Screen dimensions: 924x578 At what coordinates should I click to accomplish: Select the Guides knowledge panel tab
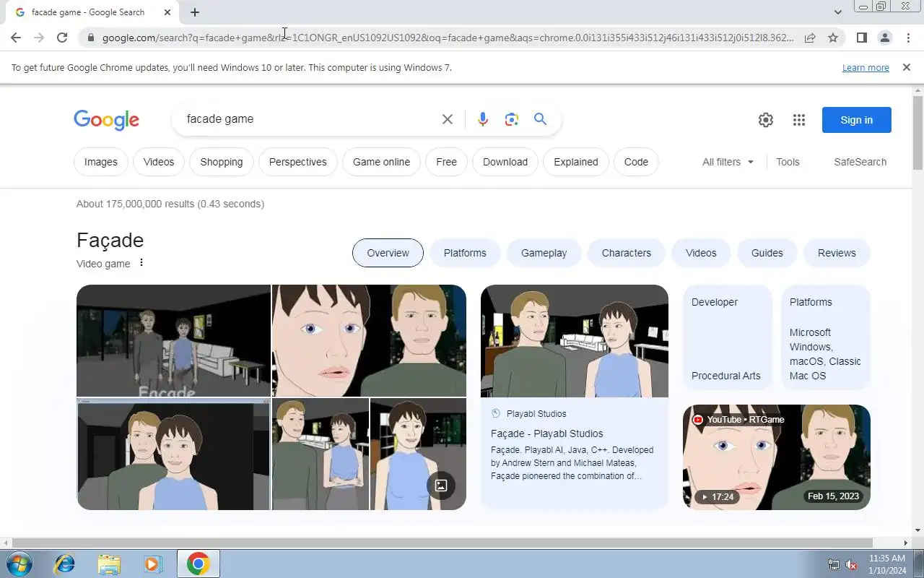(x=767, y=253)
